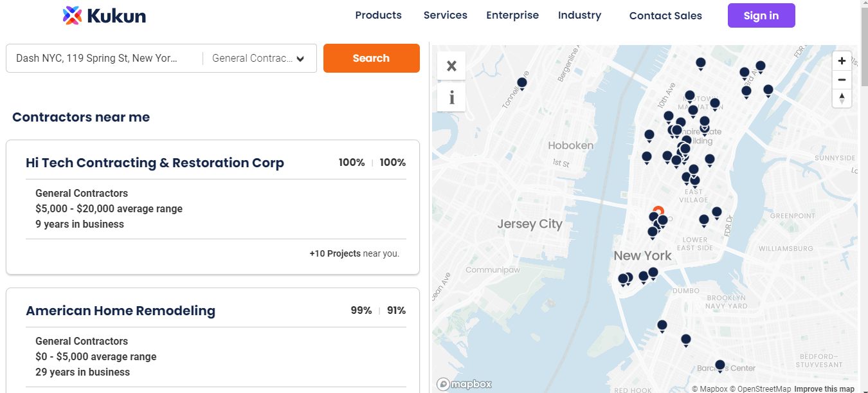Screen dimensions: 868x393
Task: Click the Contact Sales link
Action: pos(665,16)
